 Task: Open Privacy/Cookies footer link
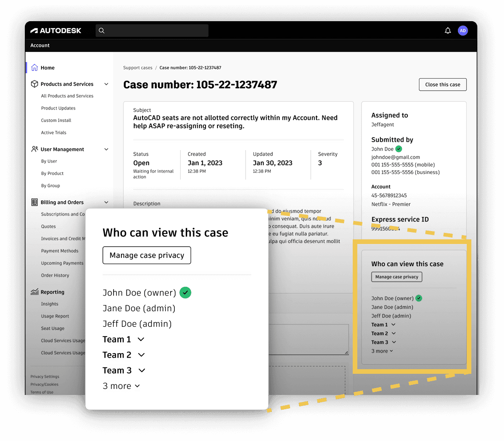point(44,384)
